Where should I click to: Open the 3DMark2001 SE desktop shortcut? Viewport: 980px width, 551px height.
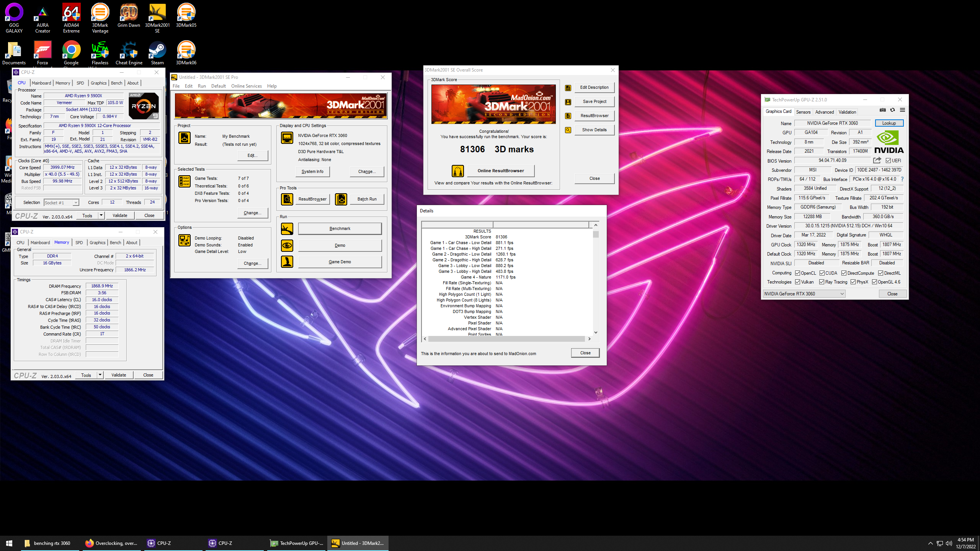tap(157, 18)
